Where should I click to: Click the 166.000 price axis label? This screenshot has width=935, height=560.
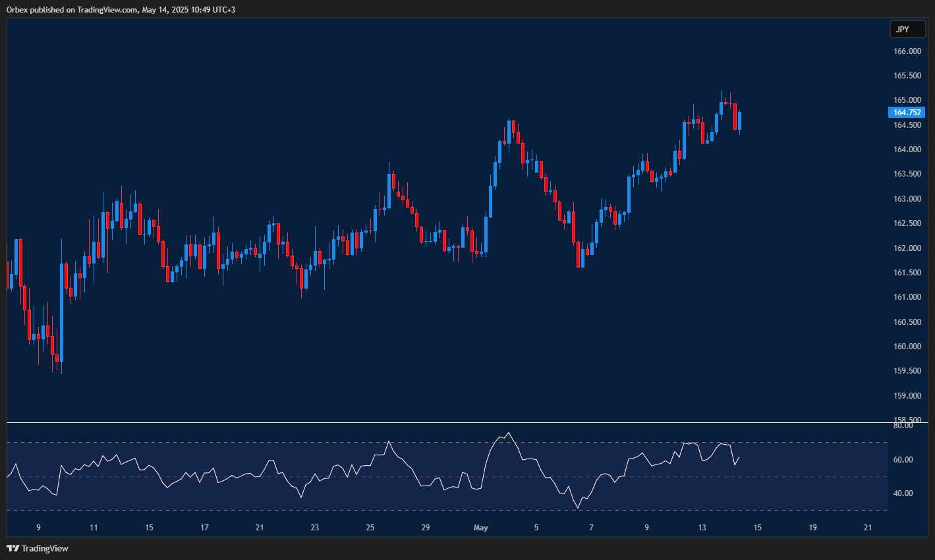pos(907,51)
